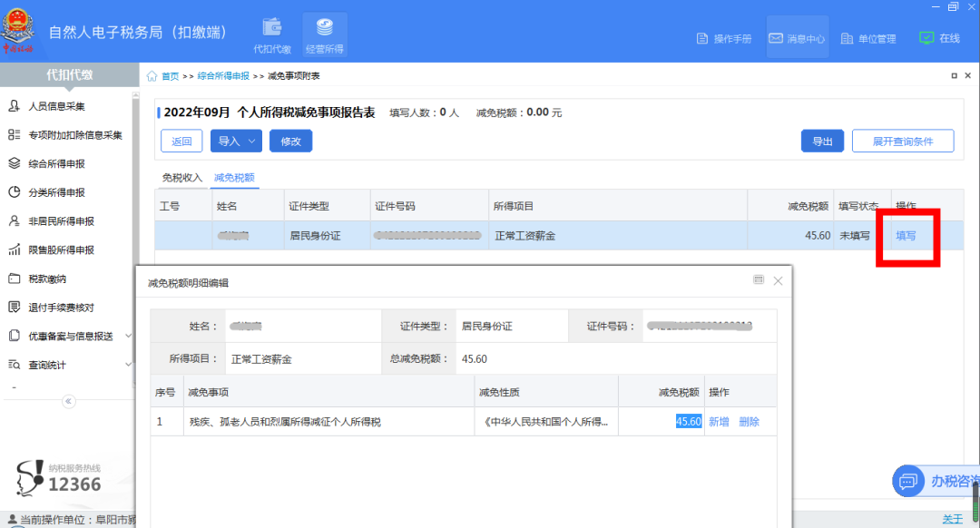Screen dimensions: 980x528
Task: Click 综合所得申报 breadcrumb link
Action: coord(223,76)
